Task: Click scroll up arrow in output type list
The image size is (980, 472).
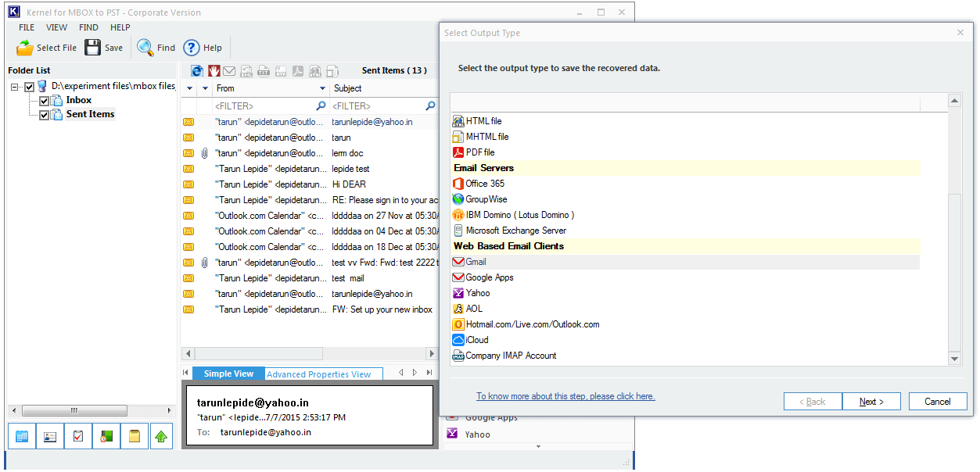Action: tap(955, 101)
